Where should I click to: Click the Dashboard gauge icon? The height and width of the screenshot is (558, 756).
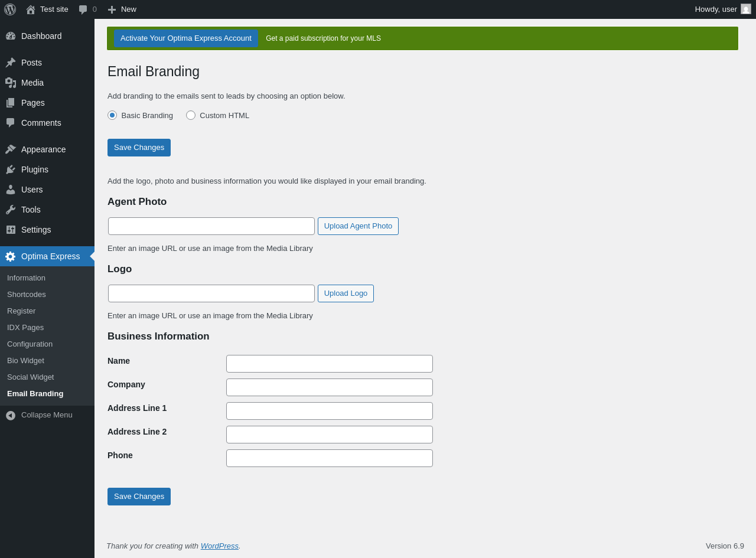coord(11,36)
